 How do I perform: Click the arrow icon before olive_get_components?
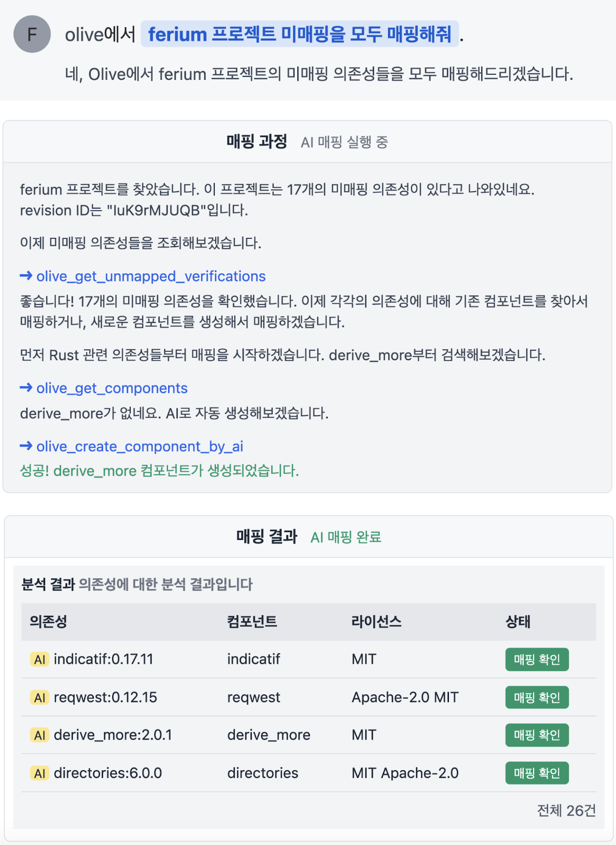(x=26, y=388)
